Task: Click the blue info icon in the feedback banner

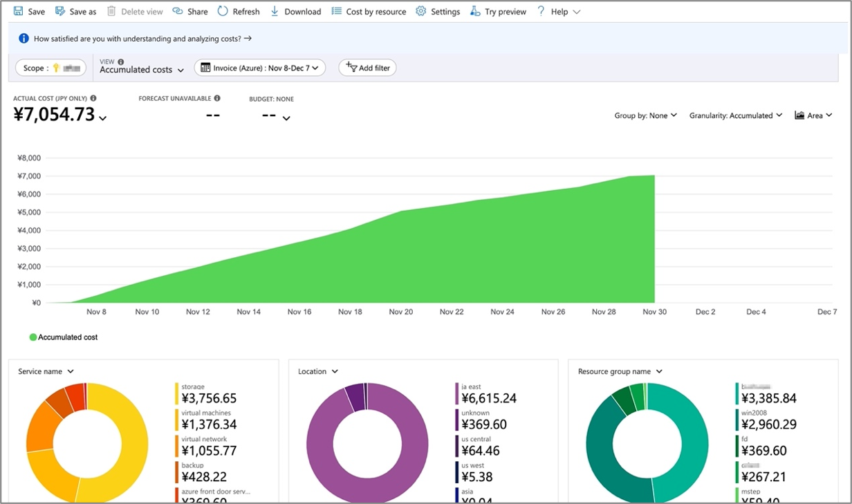Action: 24,39
